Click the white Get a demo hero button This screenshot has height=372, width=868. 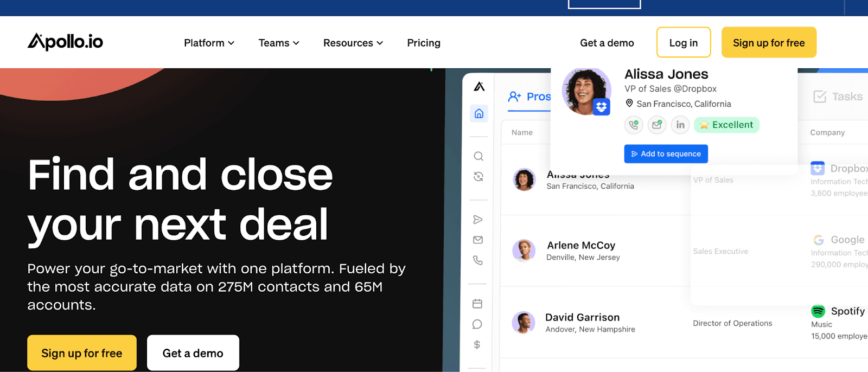(193, 353)
